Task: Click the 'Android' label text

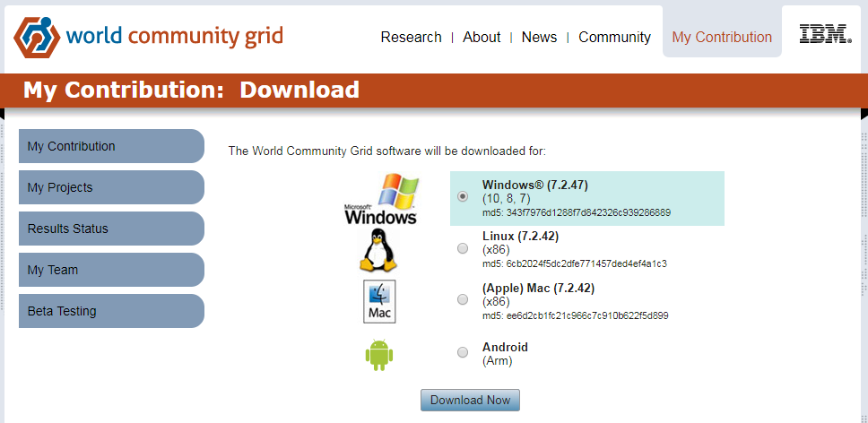Action: pyautogui.click(x=505, y=347)
